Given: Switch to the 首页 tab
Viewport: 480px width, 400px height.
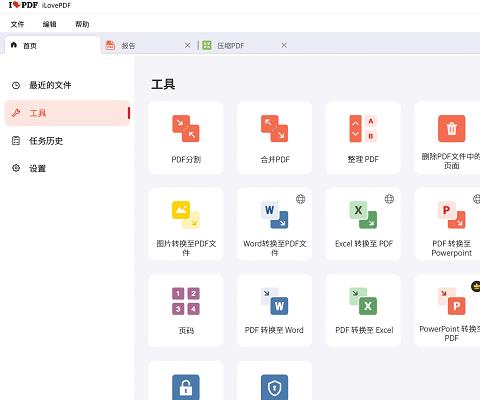Looking at the screenshot, I should pyautogui.click(x=53, y=45).
